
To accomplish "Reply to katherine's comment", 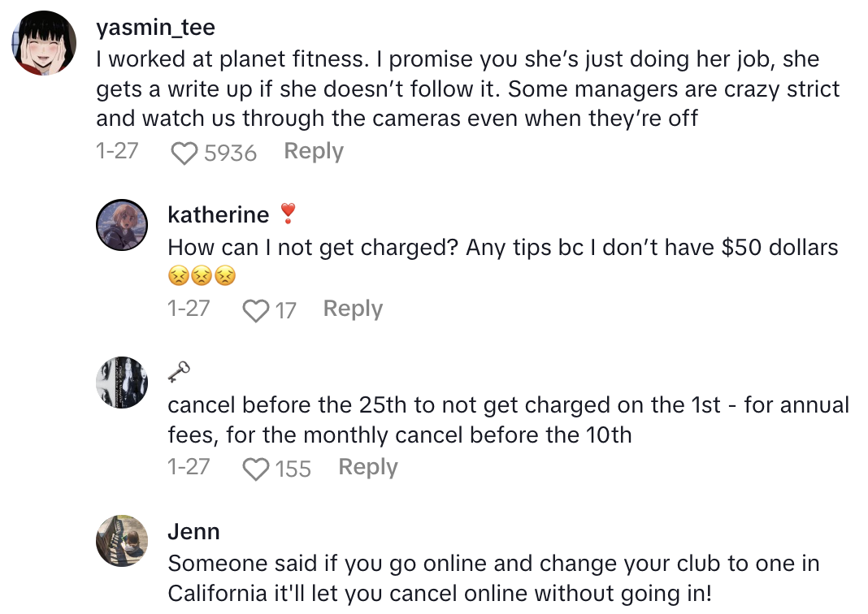I will [353, 309].
